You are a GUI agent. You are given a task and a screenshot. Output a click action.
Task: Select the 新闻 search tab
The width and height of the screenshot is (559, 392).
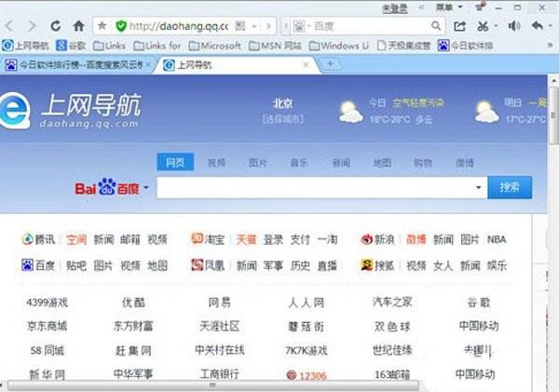click(x=341, y=163)
